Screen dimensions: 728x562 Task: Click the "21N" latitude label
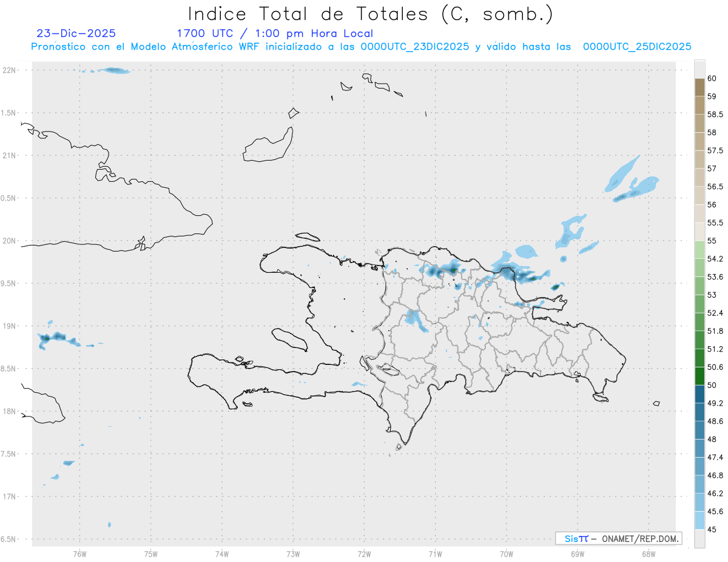click(9, 155)
